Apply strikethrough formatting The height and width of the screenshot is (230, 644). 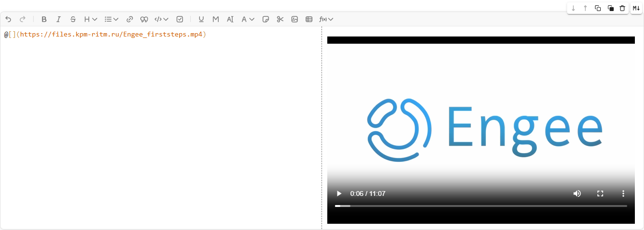[73, 19]
